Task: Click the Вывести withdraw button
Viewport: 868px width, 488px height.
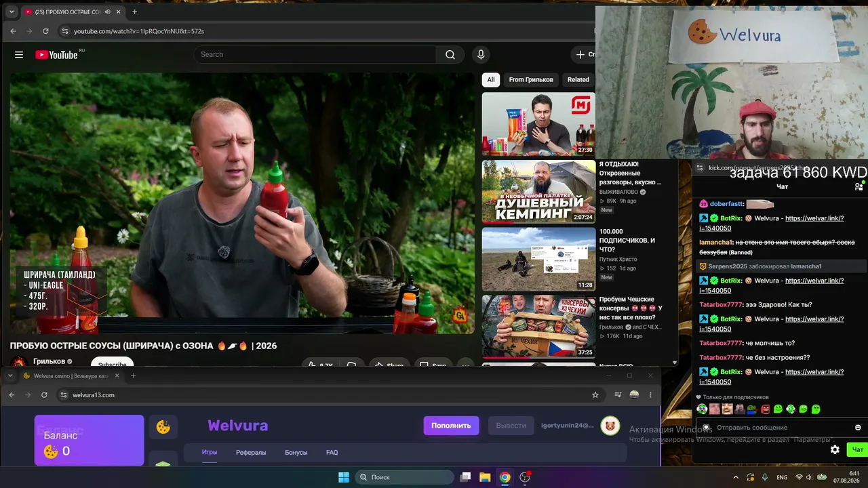Action: click(511, 426)
